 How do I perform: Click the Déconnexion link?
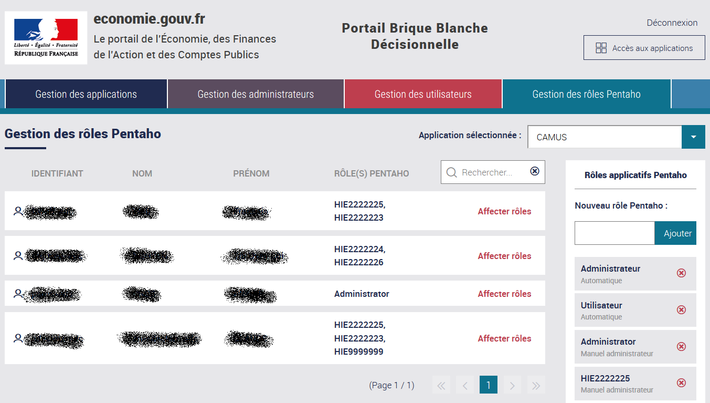(x=672, y=23)
